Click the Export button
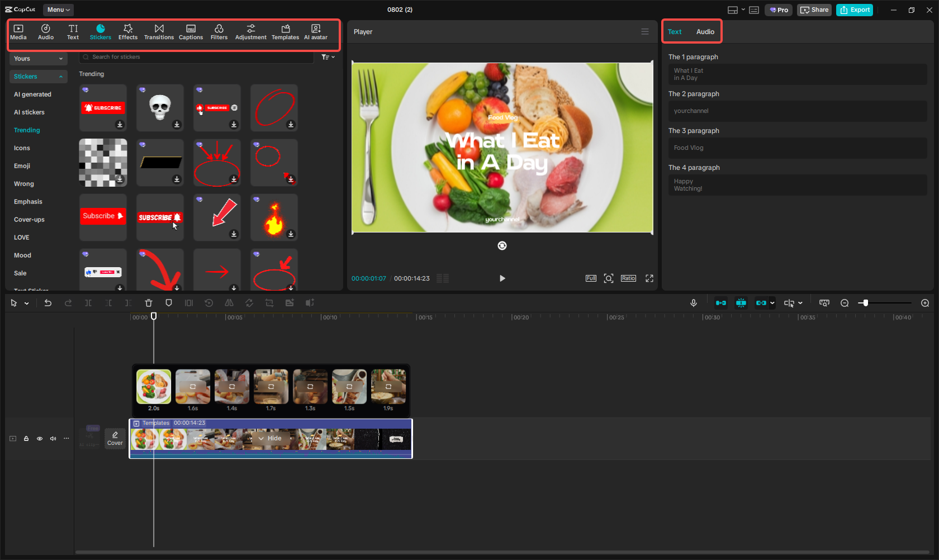 click(854, 10)
